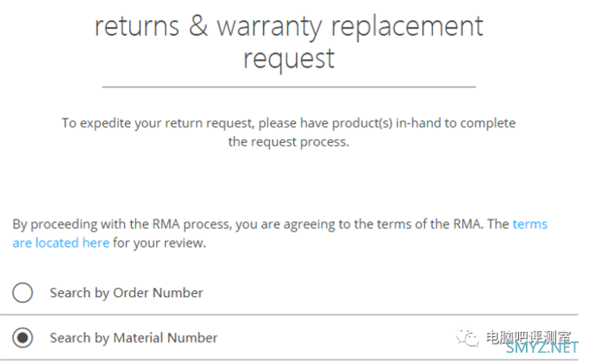The height and width of the screenshot is (364, 590).
Task: Open the "are located here" link
Action: coord(61,243)
